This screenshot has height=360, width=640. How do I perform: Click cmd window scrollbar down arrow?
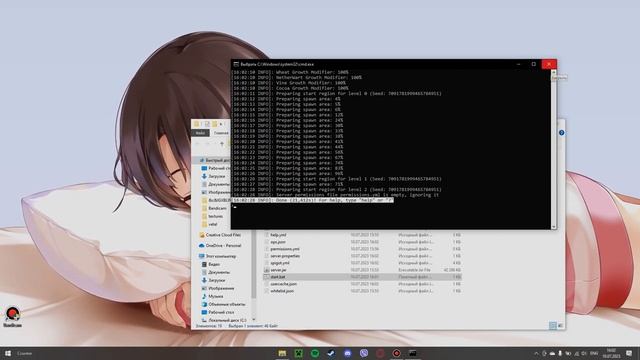pyautogui.click(x=554, y=227)
